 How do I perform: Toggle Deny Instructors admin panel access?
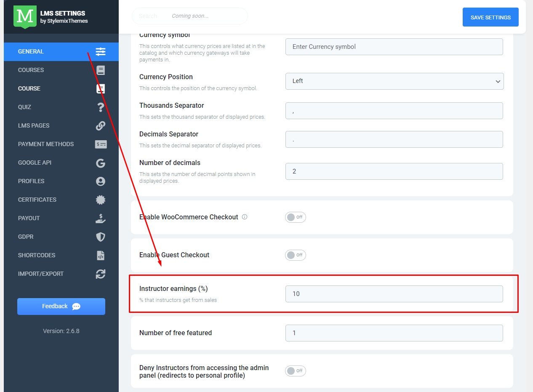tap(295, 371)
